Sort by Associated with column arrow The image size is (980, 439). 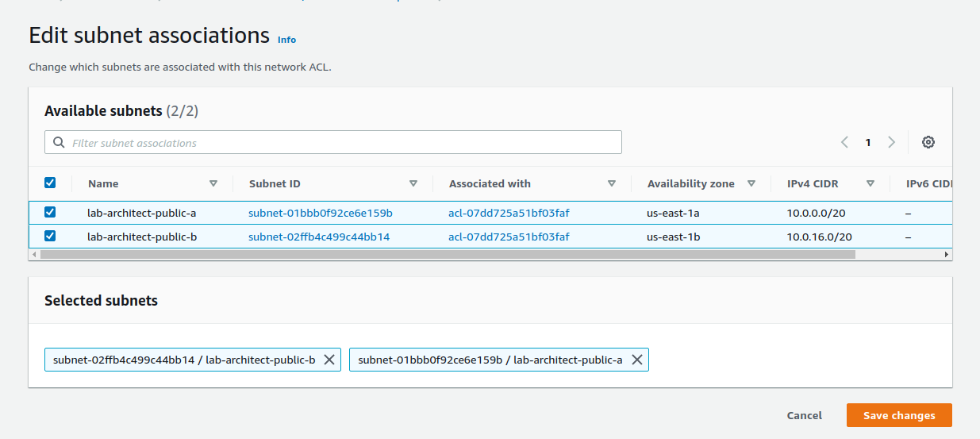(x=611, y=183)
